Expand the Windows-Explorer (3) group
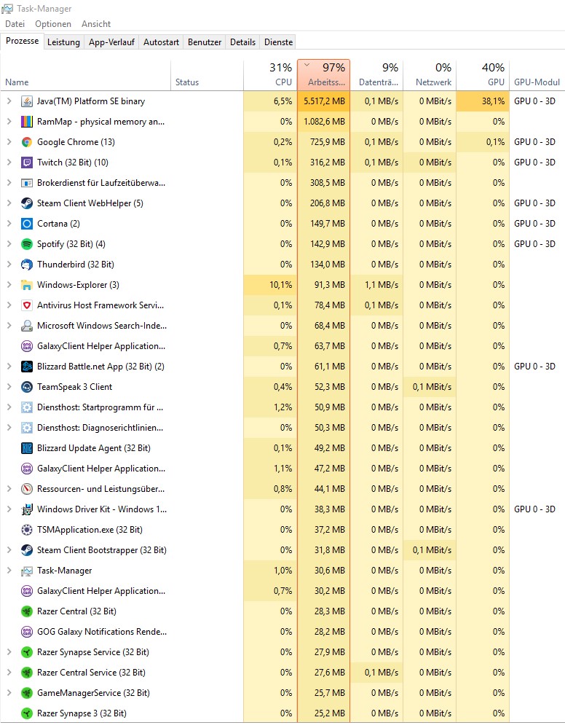This screenshot has height=728, width=565. pyautogui.click(x=9, y=285)
